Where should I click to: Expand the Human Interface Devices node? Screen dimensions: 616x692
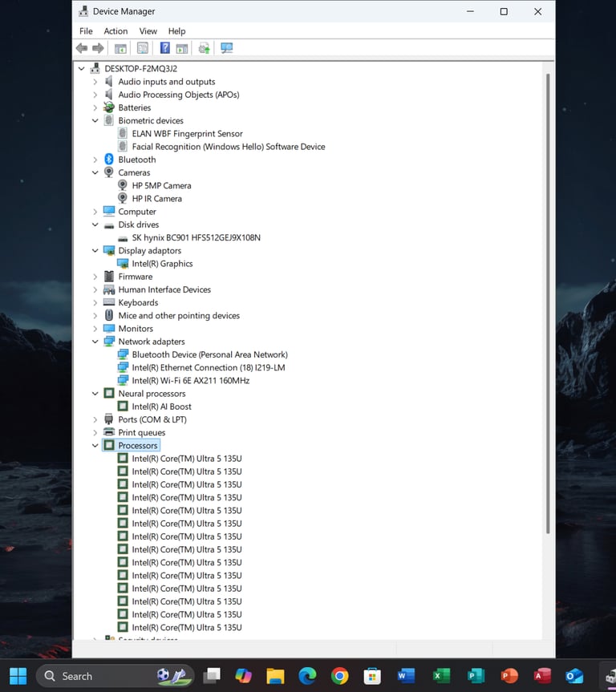pyautogui.click(x=95, y=289)
